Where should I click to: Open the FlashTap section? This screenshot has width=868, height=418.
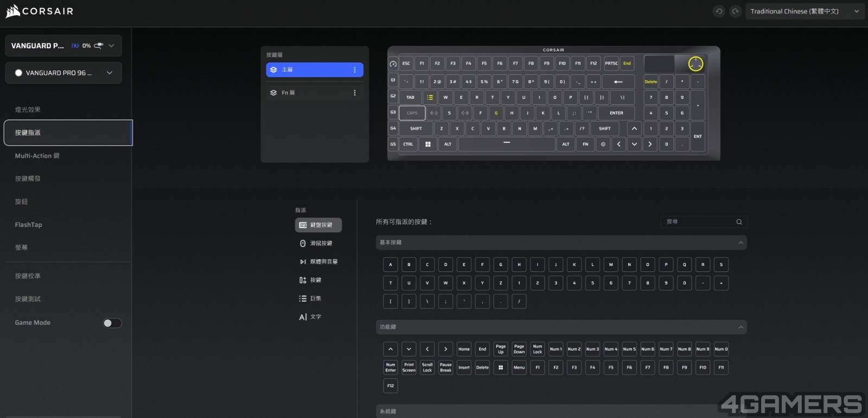pos(28,225)
